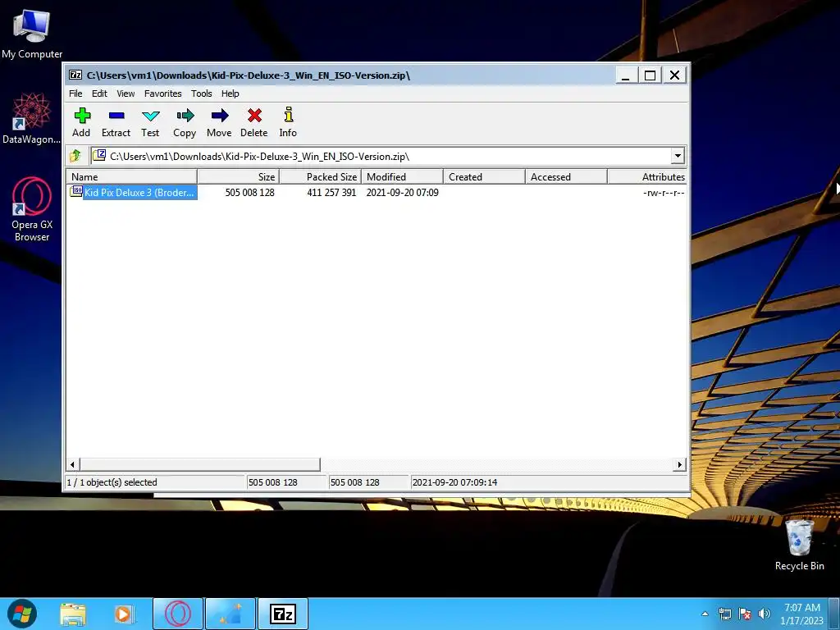The height and width of the screenshot is (630, 840).
Task: Maximize the 7-Zip window
Action: click(650, 75)
